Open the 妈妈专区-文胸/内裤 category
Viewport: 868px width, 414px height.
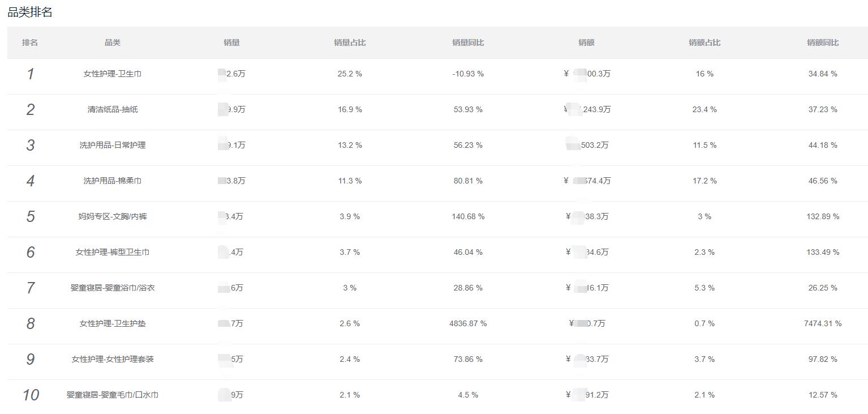click(113, 216)
